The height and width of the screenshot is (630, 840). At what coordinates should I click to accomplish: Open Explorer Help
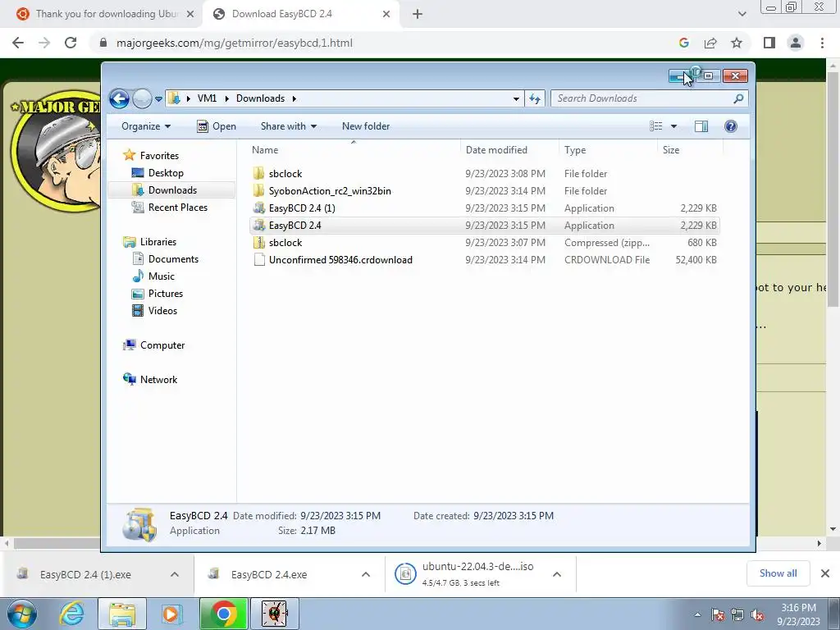730,126
